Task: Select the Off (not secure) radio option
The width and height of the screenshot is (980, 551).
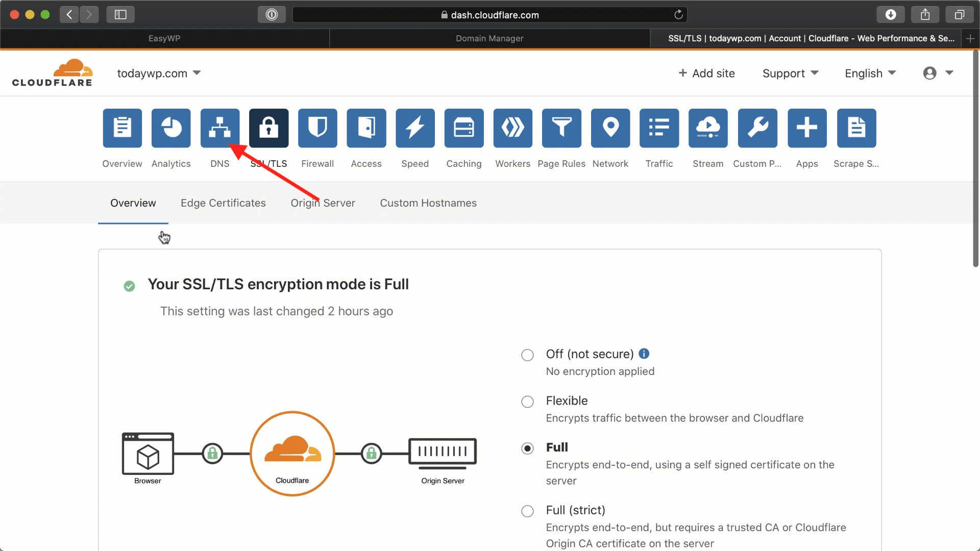Action: click(x=527, y=355)
